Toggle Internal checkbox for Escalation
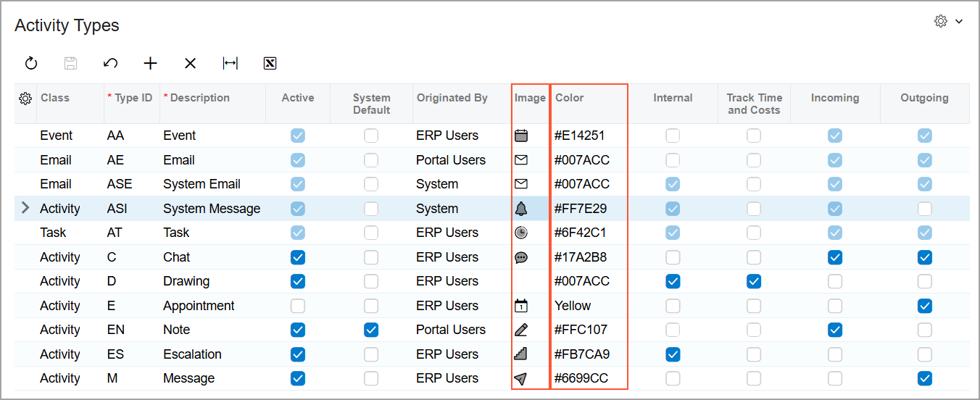 (x=673, y=354)
